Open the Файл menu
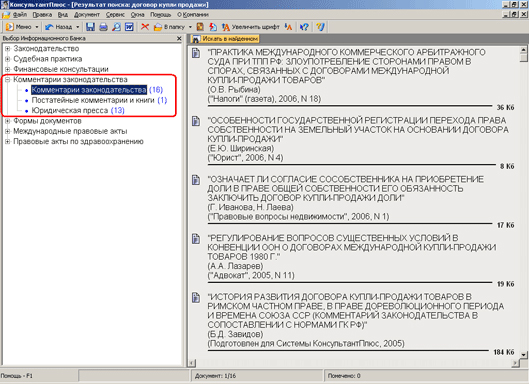 click(x=20, y=15)
